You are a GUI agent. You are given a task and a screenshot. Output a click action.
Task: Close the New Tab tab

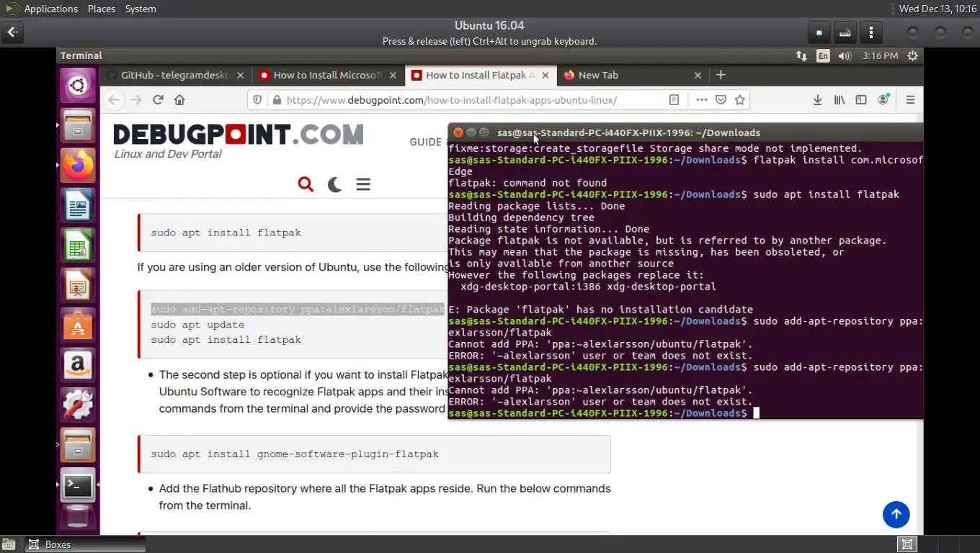tap(698, 75)
